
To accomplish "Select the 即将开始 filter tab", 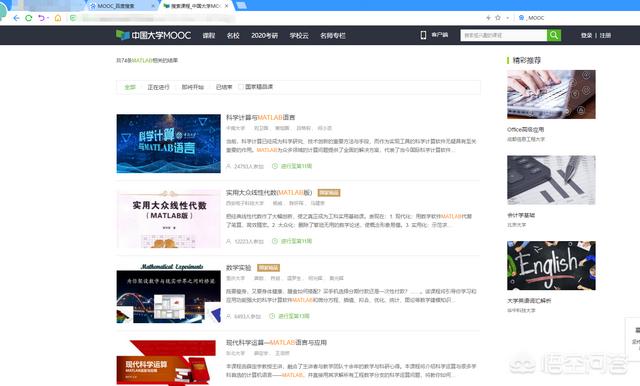I will (193, 87).
